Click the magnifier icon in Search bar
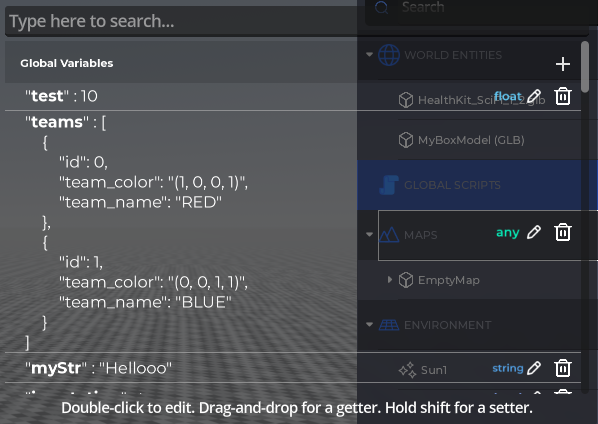This screenshot has height=424, width=598. 381,7
